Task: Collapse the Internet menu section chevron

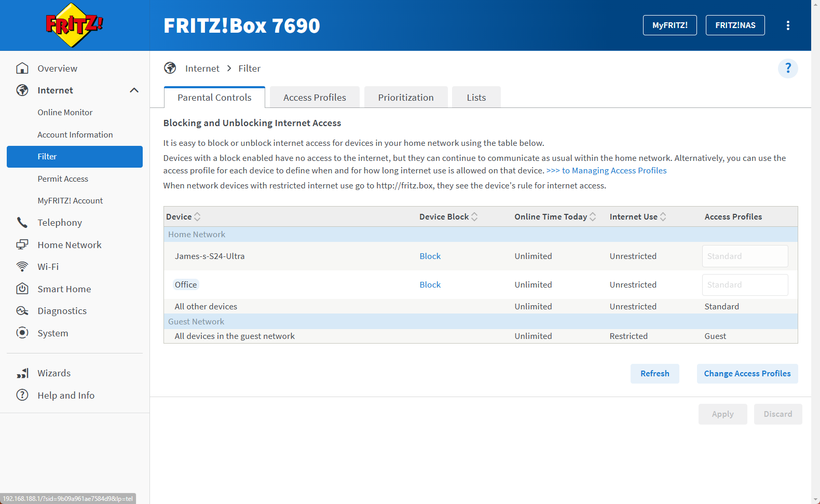Action: (x=134, y=90)
